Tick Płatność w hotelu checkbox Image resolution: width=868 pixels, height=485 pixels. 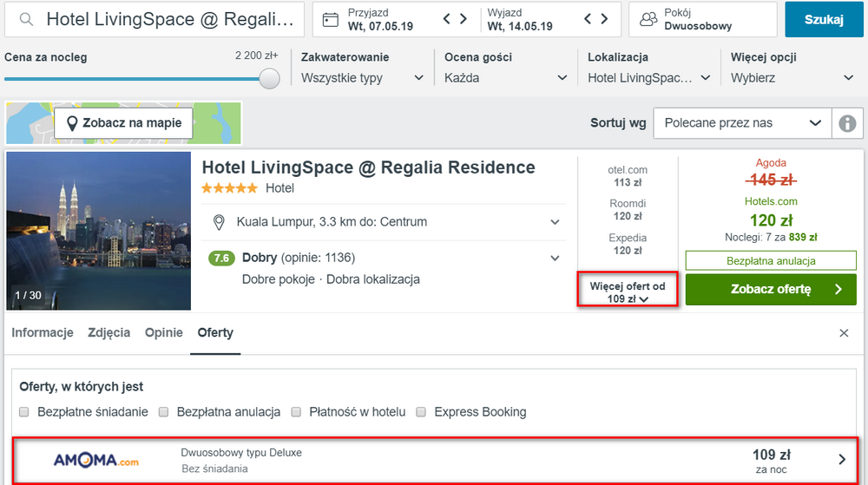pyautogui.click(x=296, y=412)
